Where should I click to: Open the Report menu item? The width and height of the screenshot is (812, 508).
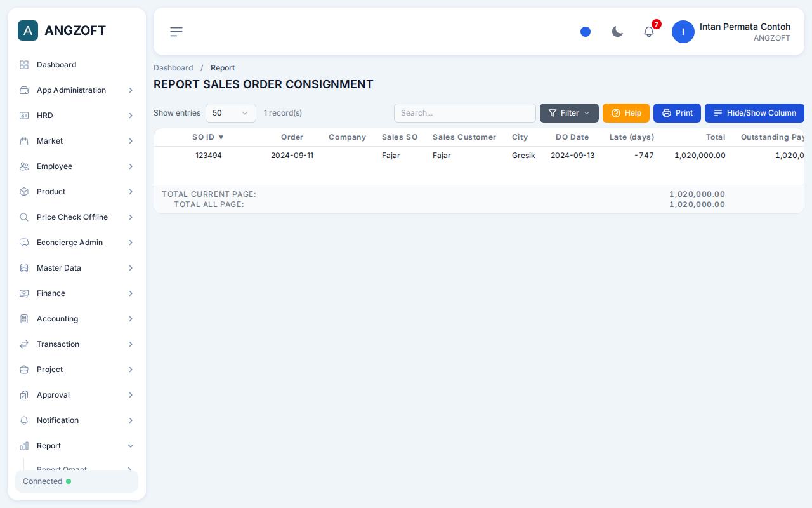(77, 446)
